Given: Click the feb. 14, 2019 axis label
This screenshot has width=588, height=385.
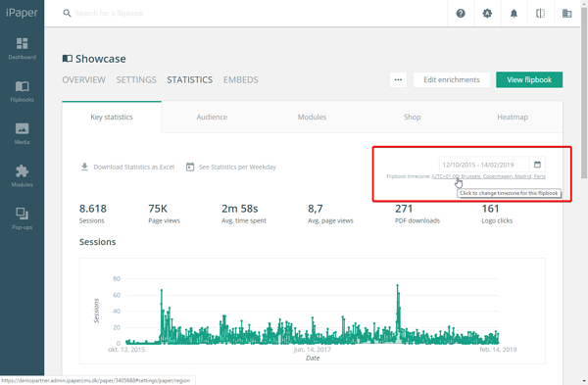Looking at the screenshot, I should [498, 350].
